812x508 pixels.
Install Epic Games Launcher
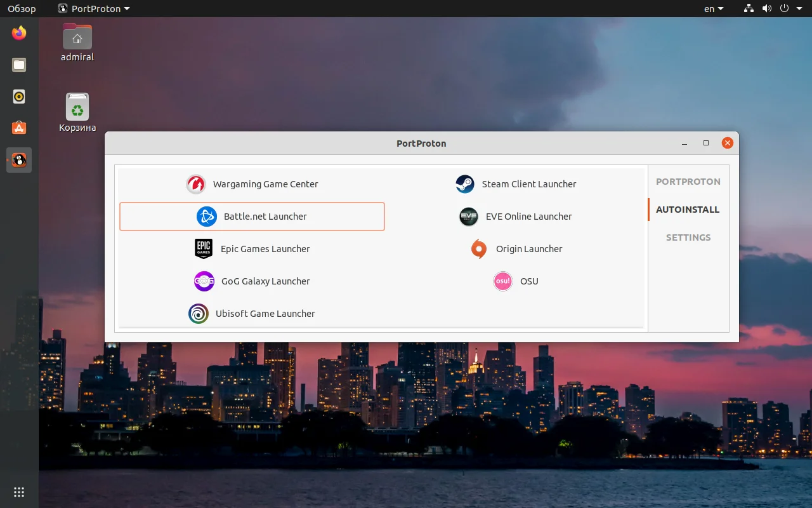coord(252,249)
